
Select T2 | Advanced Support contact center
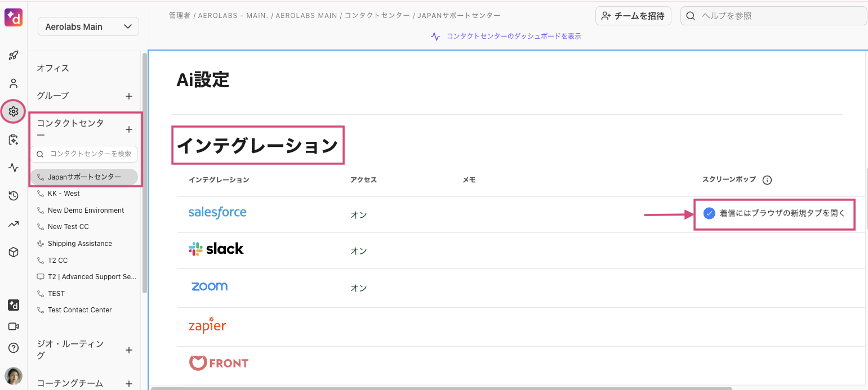92,277
